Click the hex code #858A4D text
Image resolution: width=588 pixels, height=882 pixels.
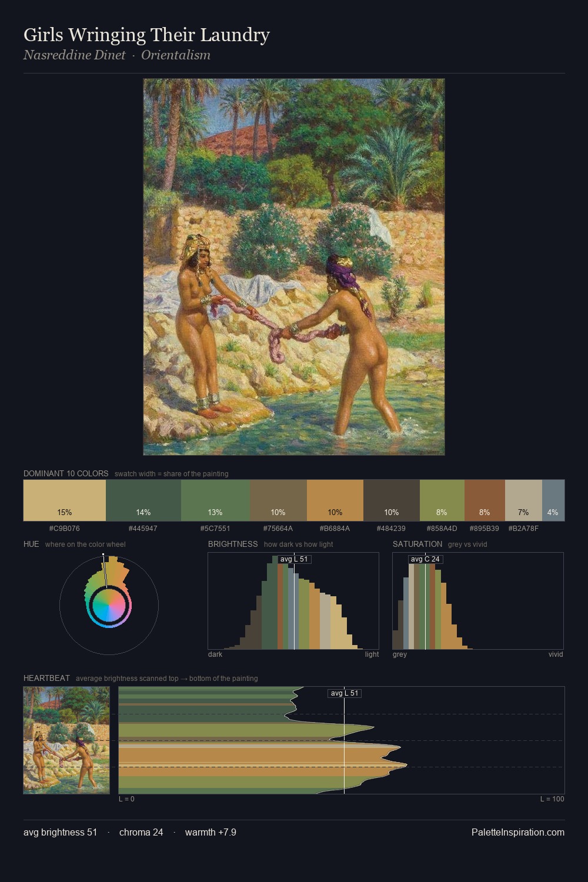[442, 528]
